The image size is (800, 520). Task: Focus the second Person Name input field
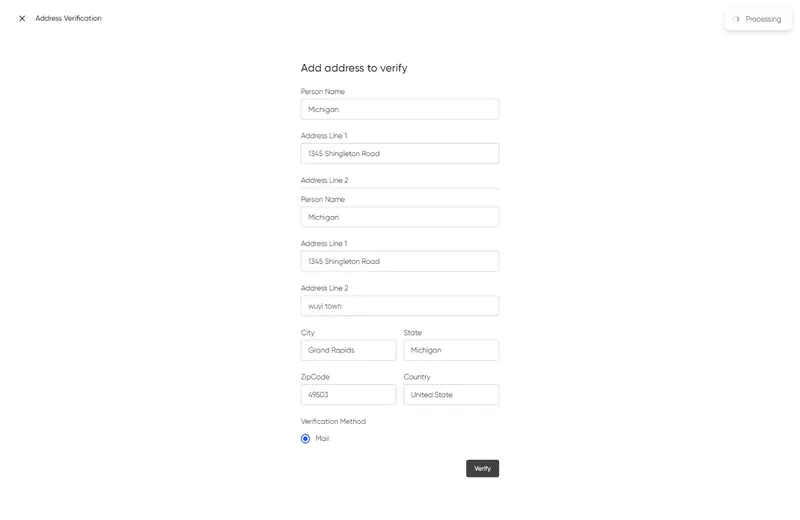click(x=399, y=217)
